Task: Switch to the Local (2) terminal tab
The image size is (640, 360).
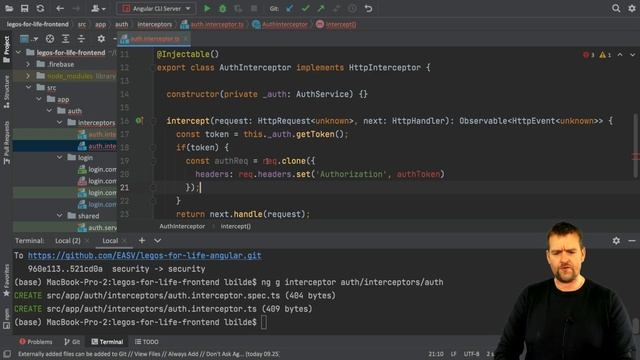Action: pos(68,241)
